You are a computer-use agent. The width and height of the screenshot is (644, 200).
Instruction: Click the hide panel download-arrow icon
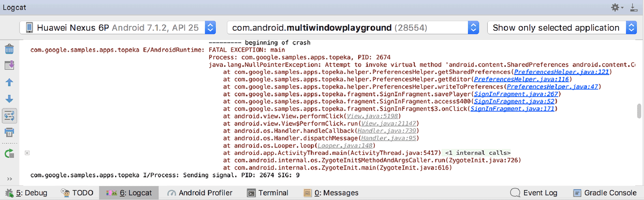[633, 7]
